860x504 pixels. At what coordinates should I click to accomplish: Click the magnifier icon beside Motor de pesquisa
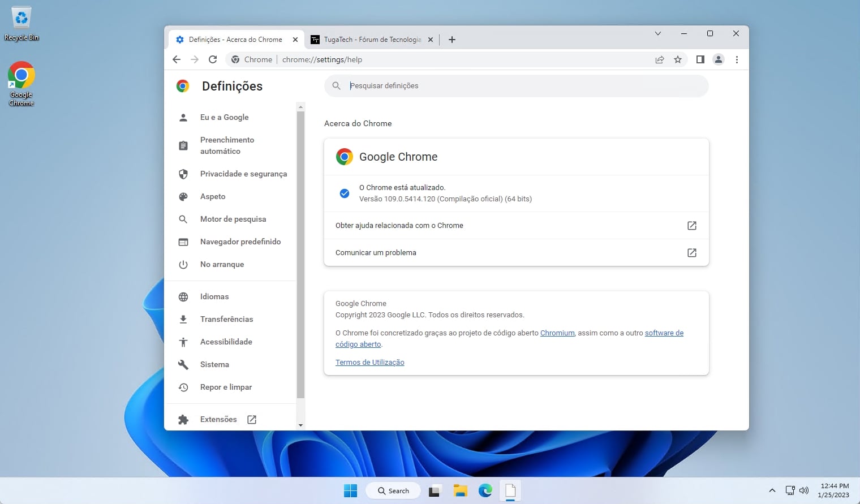pos(183,219)
